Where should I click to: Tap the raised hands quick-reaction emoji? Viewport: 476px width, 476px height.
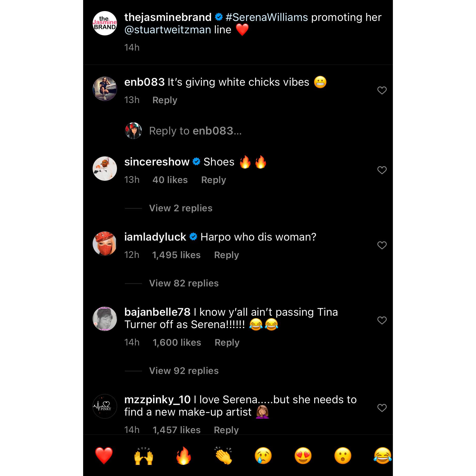pyautogui.click(x=144, y=456)
